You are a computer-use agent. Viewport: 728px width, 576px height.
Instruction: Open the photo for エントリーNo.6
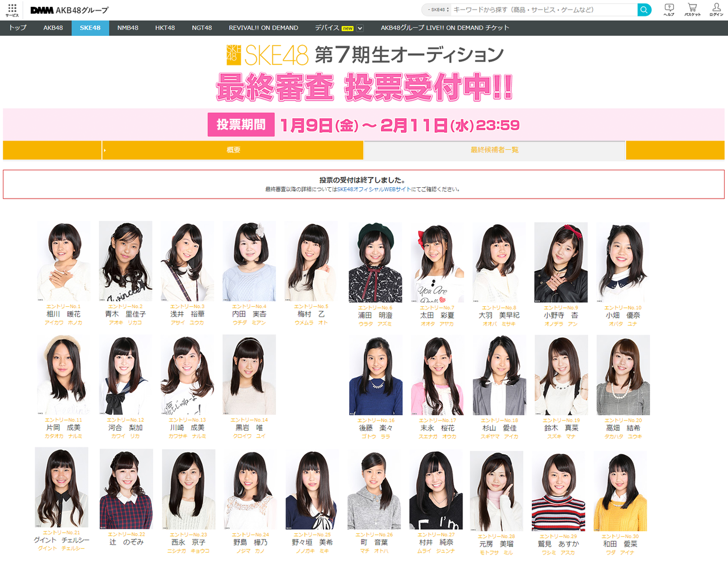pos(375,262)
